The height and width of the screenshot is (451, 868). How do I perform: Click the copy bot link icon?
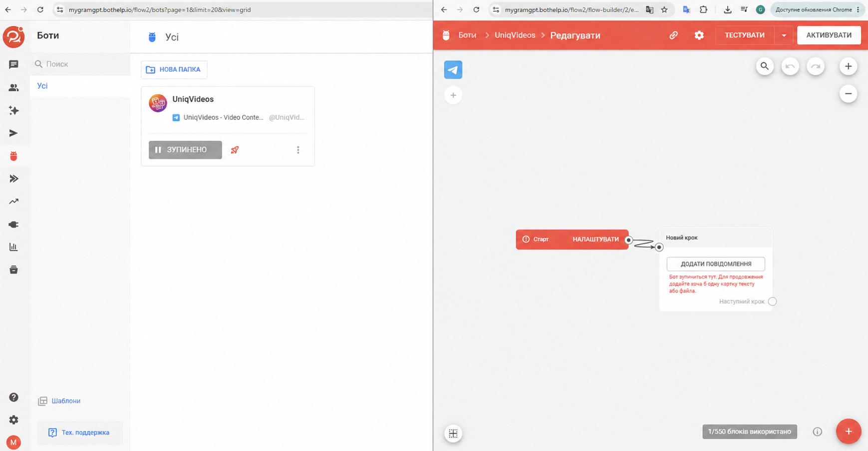click(673, 35)
